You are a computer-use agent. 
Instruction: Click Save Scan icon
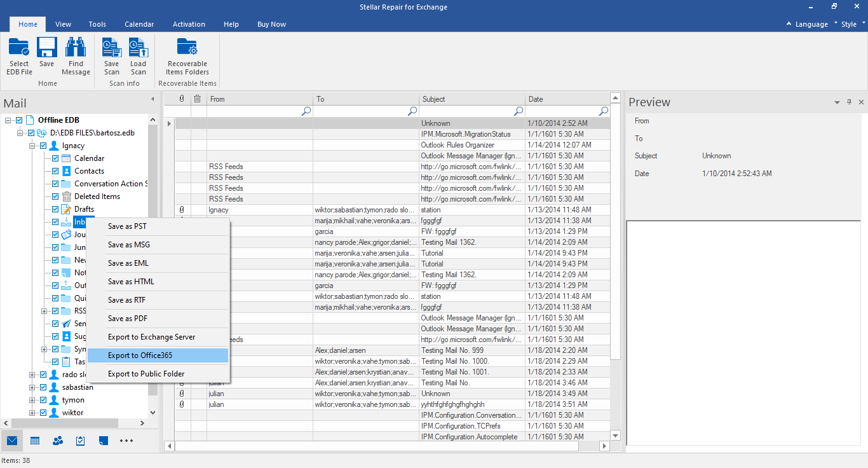pos(112,57)
